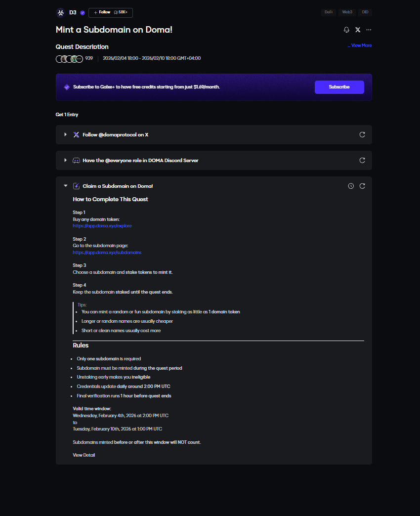The height and width of the screenshot is (516, 420).
Task: Open the three-dots more options menu
Action: pos(369,30)
